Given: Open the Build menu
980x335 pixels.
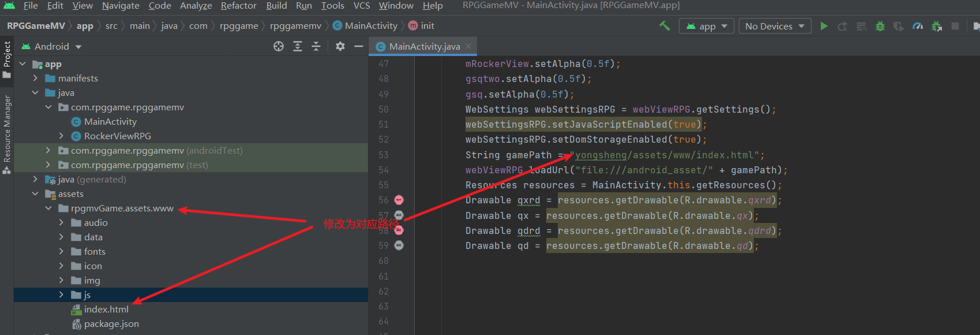Looking at the screenshot, I should coord(276,6).
